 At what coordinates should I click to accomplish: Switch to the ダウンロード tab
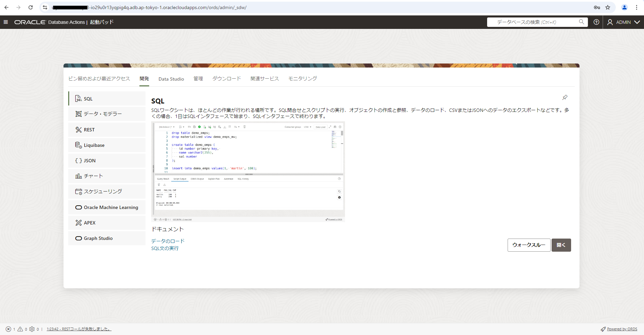227,79
